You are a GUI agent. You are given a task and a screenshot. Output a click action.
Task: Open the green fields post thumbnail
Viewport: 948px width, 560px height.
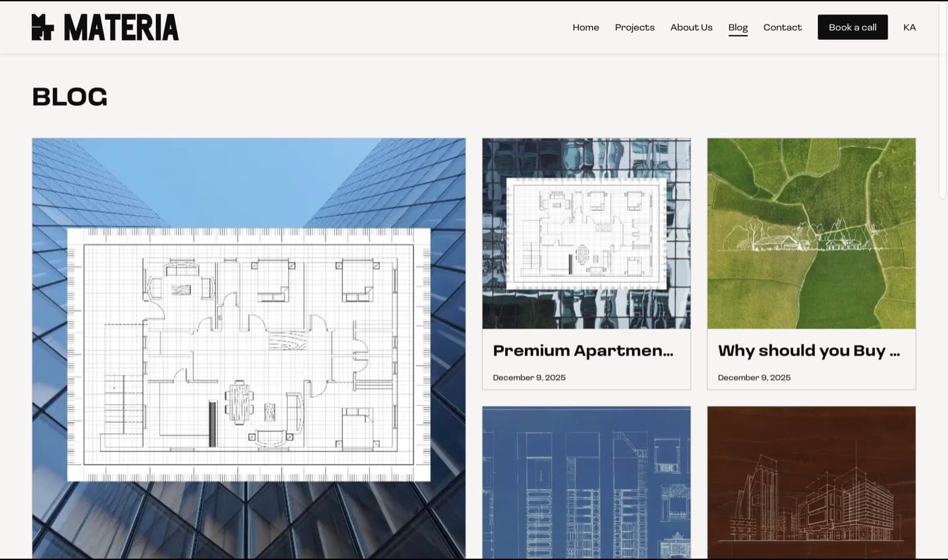coord(811,233)
